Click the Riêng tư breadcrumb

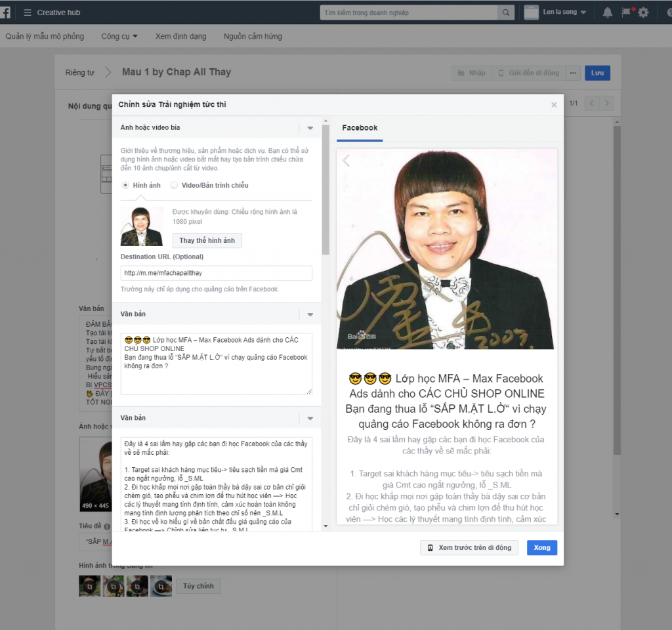79,72
